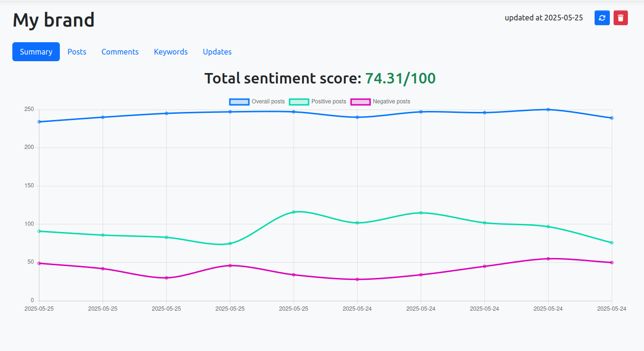This screenshot has width=644, height=351.
Task: Click the total sentiment score value 74.31/100
Action: pyautogui.click(x=400, y=78)
